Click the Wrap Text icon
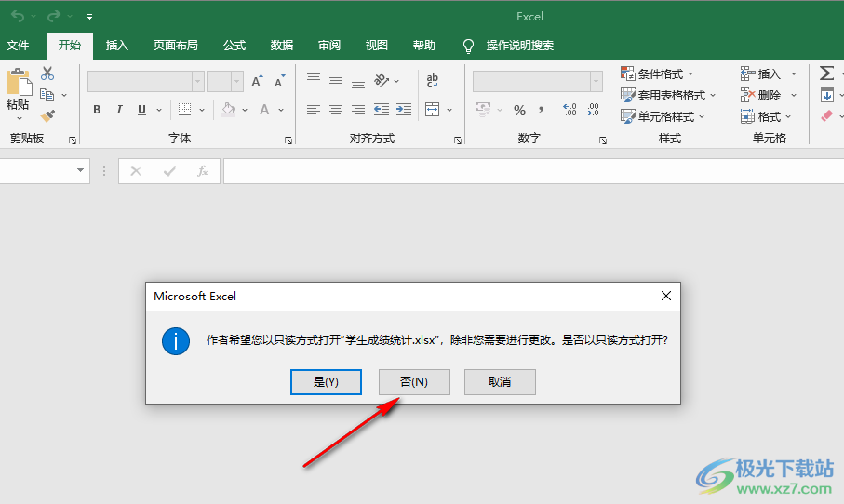The width and height of the screenshot is (844, 504). (432, 81)
